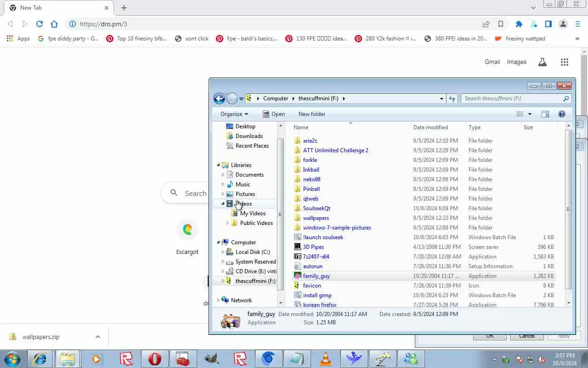Viewport: 588px width, 368px height.
Task: Open the Windows Explorer taskbar icon
Action: 68,359
